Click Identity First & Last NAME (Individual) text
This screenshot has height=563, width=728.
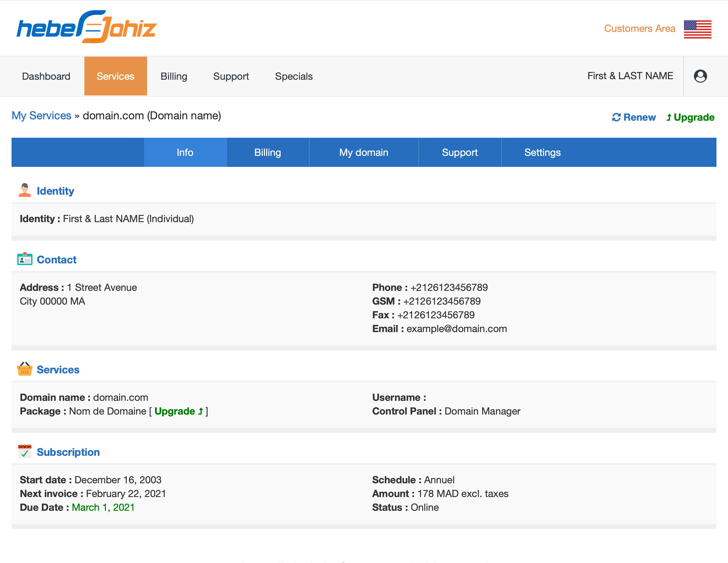[128, 219]
